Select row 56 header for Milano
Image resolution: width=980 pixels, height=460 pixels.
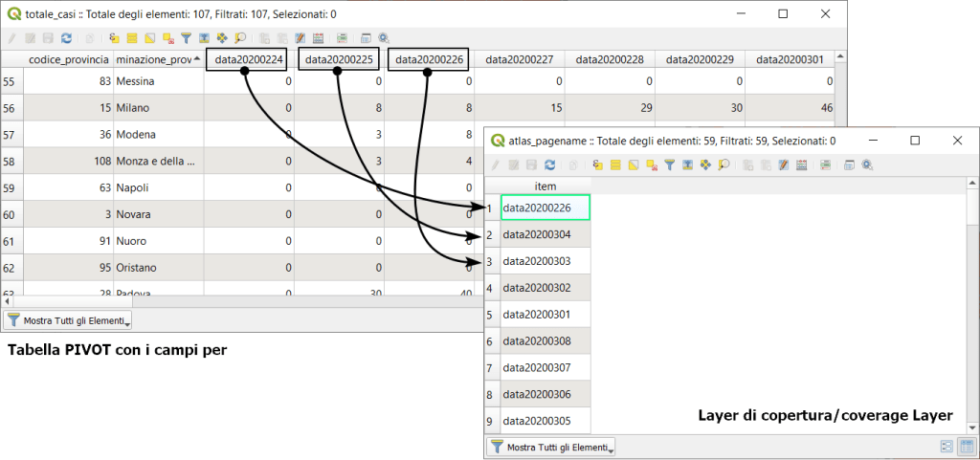tap(11, 108)
